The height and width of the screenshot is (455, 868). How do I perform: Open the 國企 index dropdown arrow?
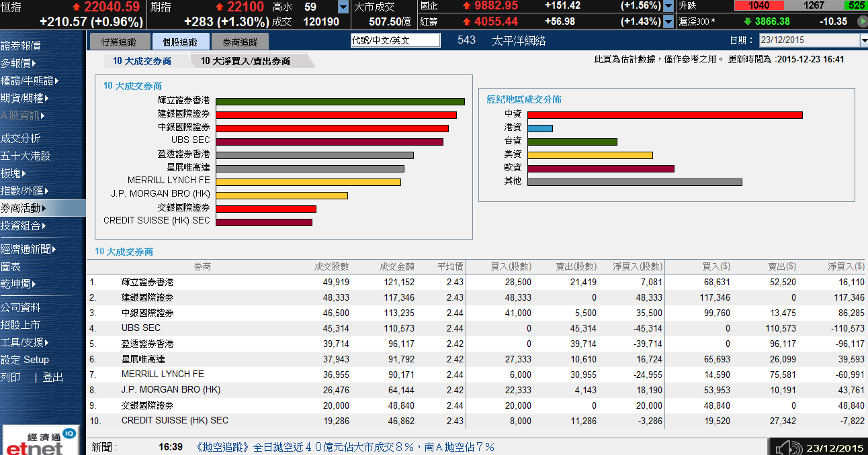click(x=668, y=6)
